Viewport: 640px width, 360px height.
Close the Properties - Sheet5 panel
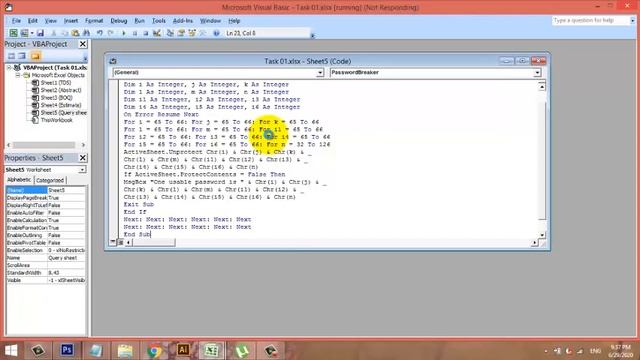[x=83, y=158]
